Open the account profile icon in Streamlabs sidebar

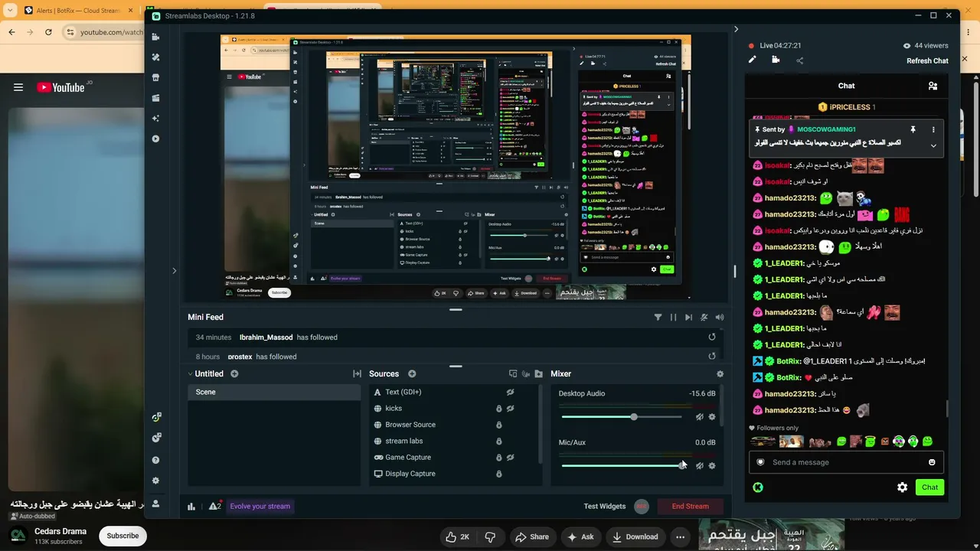[x=155, y=504]
